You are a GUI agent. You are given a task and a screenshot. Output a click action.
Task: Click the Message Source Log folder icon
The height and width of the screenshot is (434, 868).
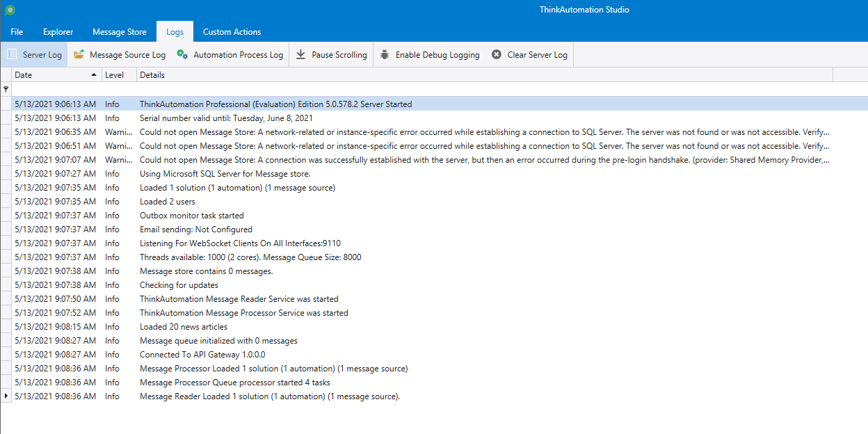pos(79,54)
